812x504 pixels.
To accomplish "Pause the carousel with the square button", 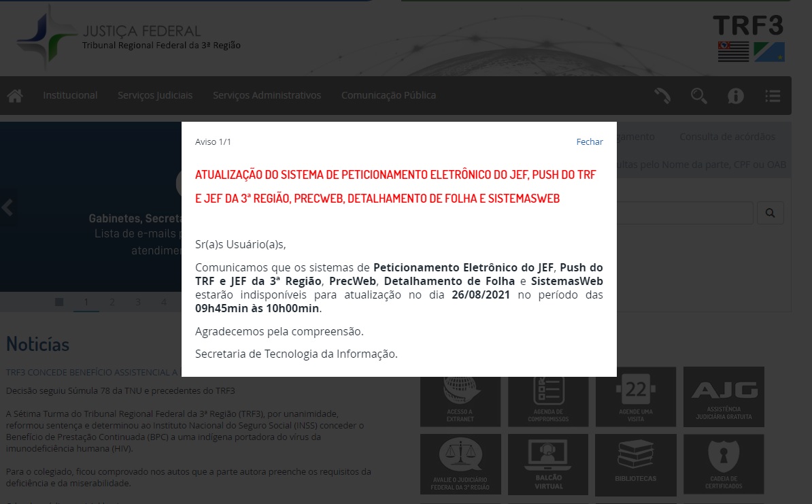I will coord(59,302).
